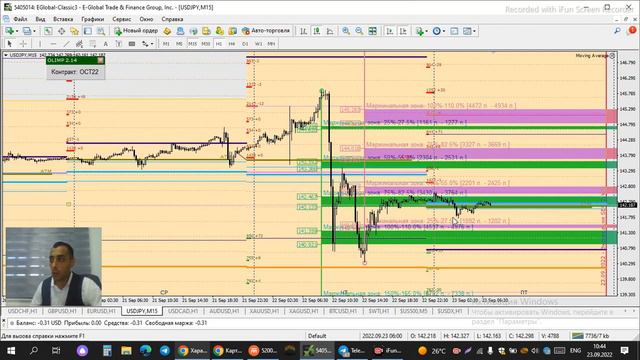This screenshot has height=360, width=640.
Task: Click the Новый ордер button
Action: coord(136,31)
